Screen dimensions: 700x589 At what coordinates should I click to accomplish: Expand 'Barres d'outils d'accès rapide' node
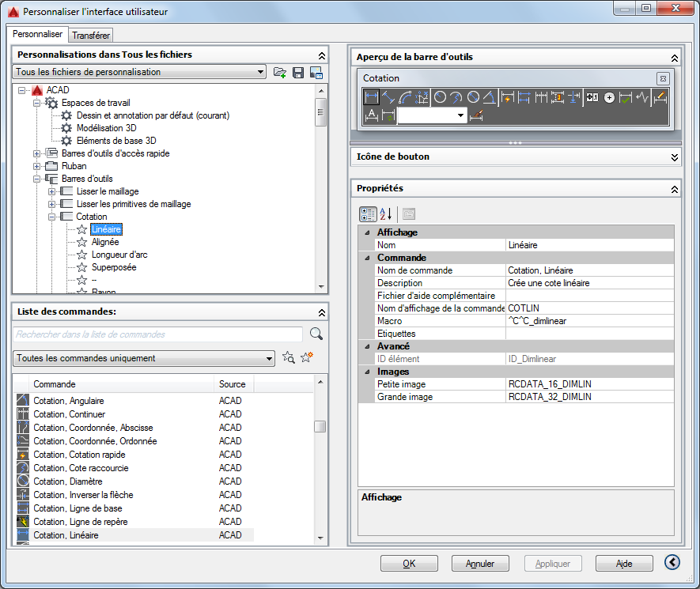(x=36, y=153)
